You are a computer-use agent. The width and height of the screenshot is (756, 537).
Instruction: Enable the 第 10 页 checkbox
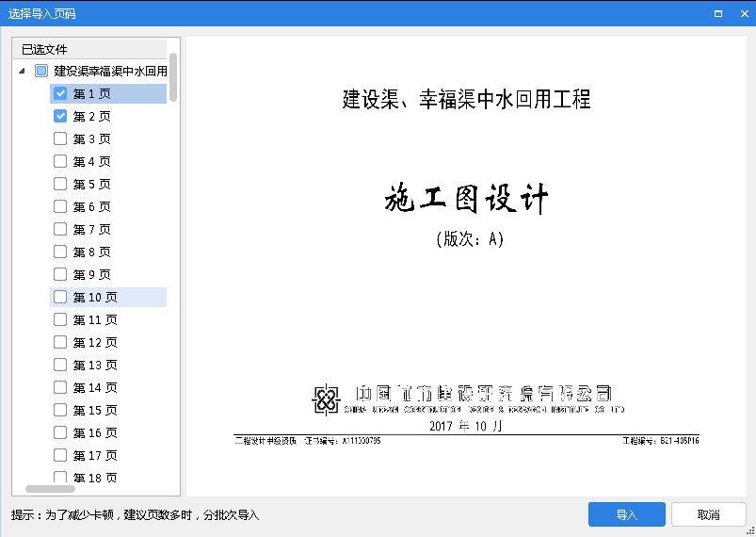click(60, 297)
